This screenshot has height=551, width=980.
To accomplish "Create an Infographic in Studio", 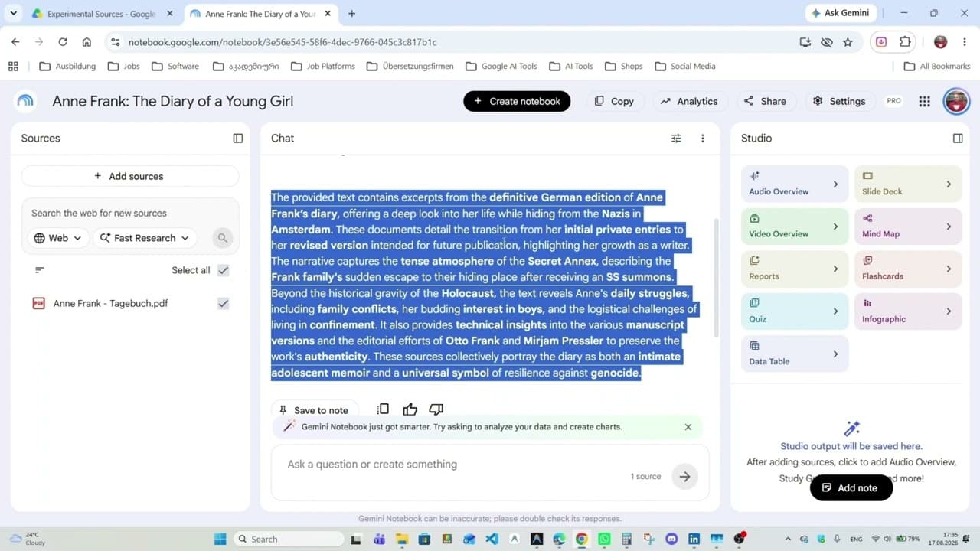I will (908, 311).
